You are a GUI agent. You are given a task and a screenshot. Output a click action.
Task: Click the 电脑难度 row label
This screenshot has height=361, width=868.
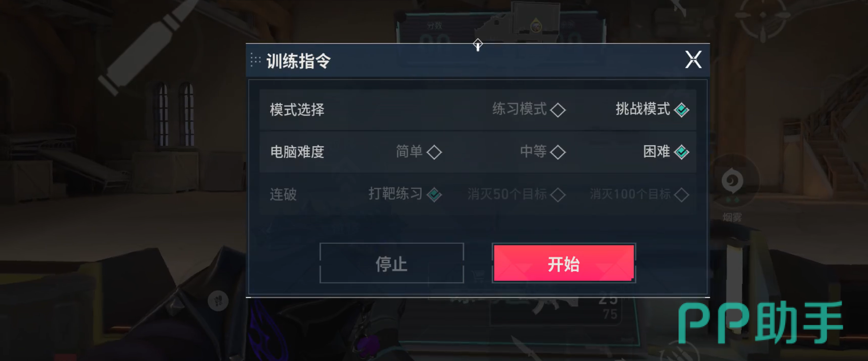[297, 152]
